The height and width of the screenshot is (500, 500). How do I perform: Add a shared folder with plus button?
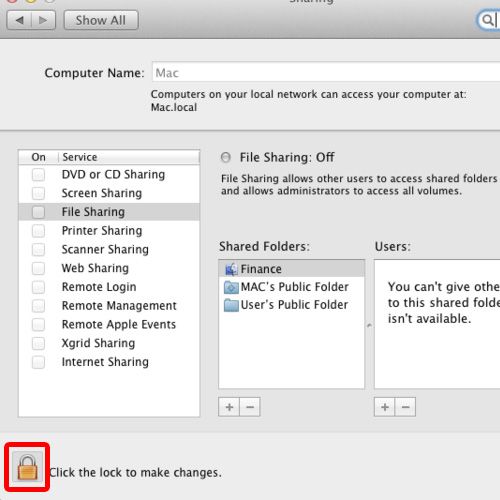point(229,407)
